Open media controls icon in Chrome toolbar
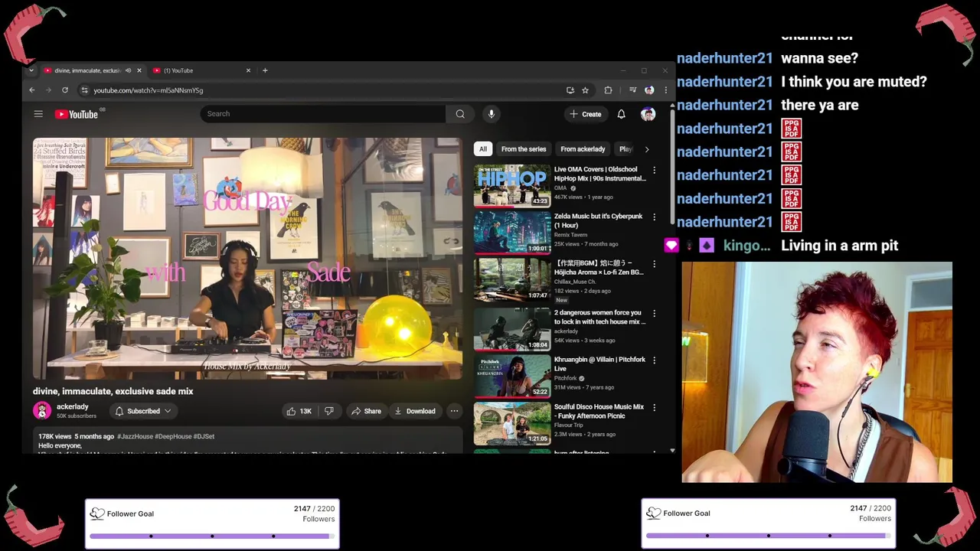The width and height of the screenshot is (980, 551). click(632, 90)
